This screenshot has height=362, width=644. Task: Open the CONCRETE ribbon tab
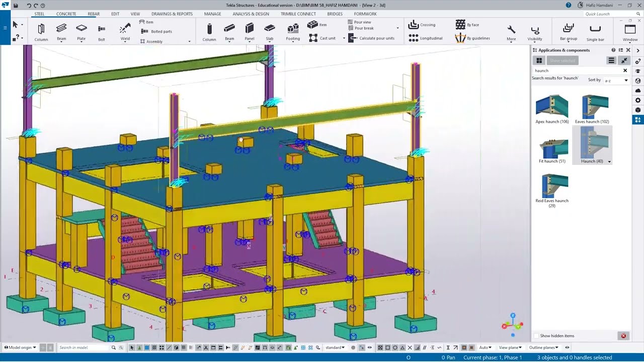point(66,14)
